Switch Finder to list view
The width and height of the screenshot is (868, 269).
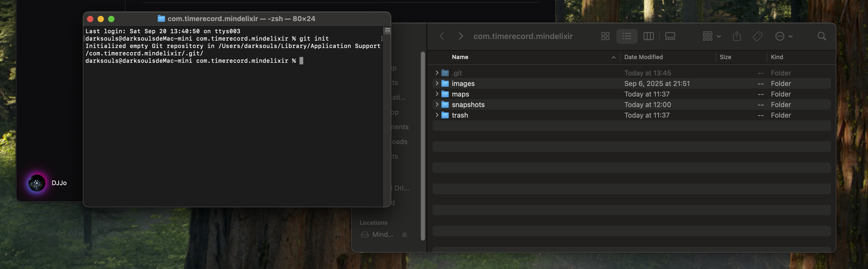[627, 36]
